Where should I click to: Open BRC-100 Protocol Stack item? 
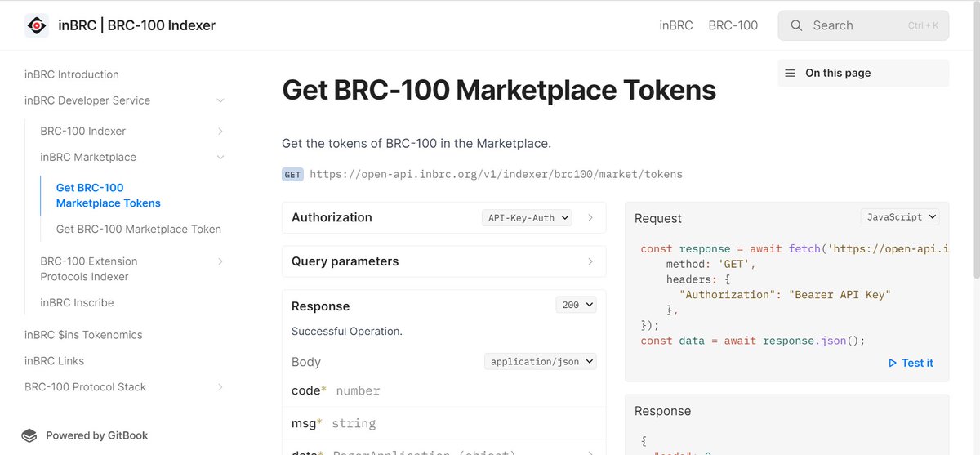85,387
